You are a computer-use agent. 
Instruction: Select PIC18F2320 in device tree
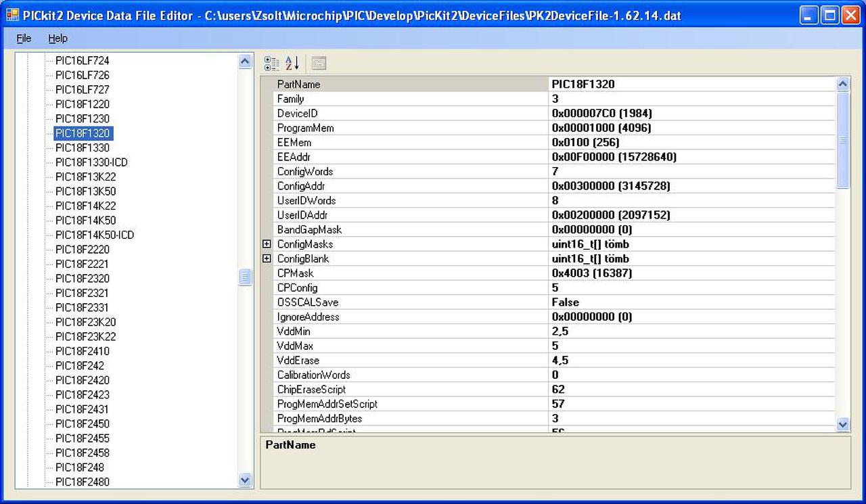[x=82, y=279]
